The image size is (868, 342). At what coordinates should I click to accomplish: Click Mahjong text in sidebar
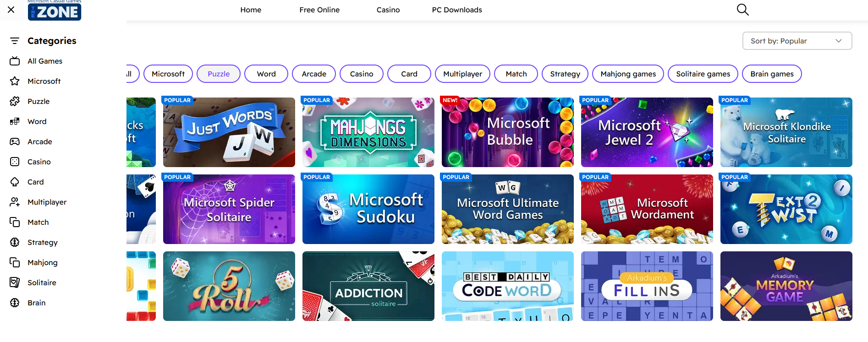tap(43, 262)
